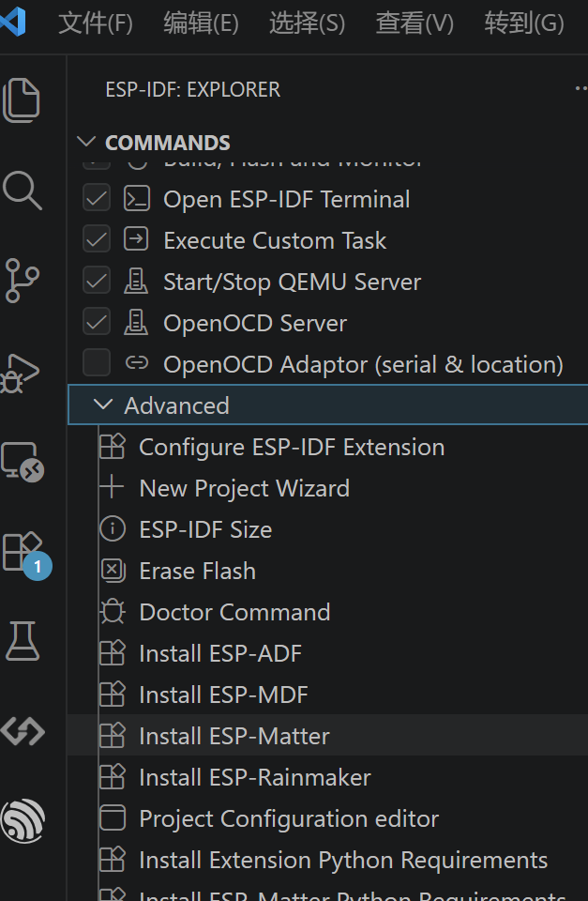
Task: Run Execute Custom Task command
Action: 275,240
